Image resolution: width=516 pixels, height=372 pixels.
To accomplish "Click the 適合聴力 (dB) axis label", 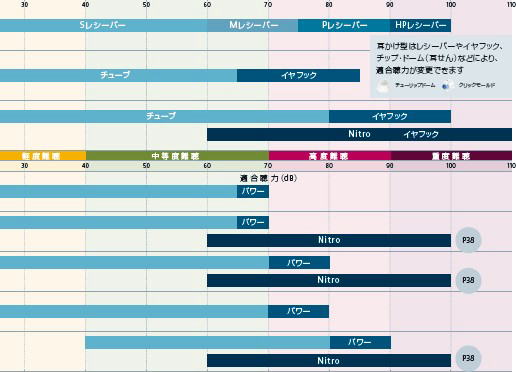I will pos(268,178).
